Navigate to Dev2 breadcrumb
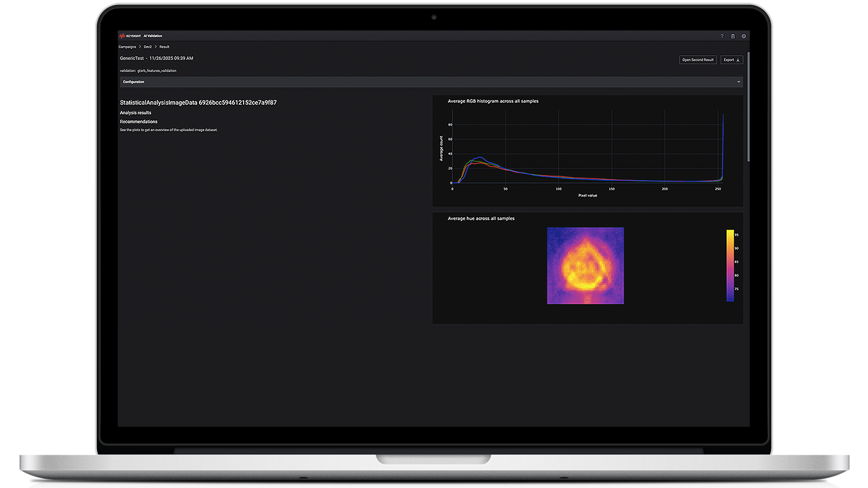 pyautogui.click(x=148, y=47)
